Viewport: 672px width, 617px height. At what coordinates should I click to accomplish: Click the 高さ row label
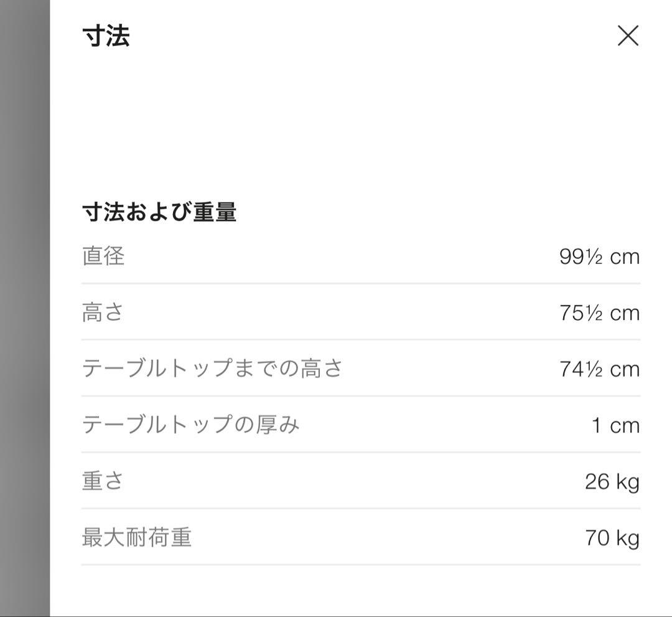[x=103, y=312]
